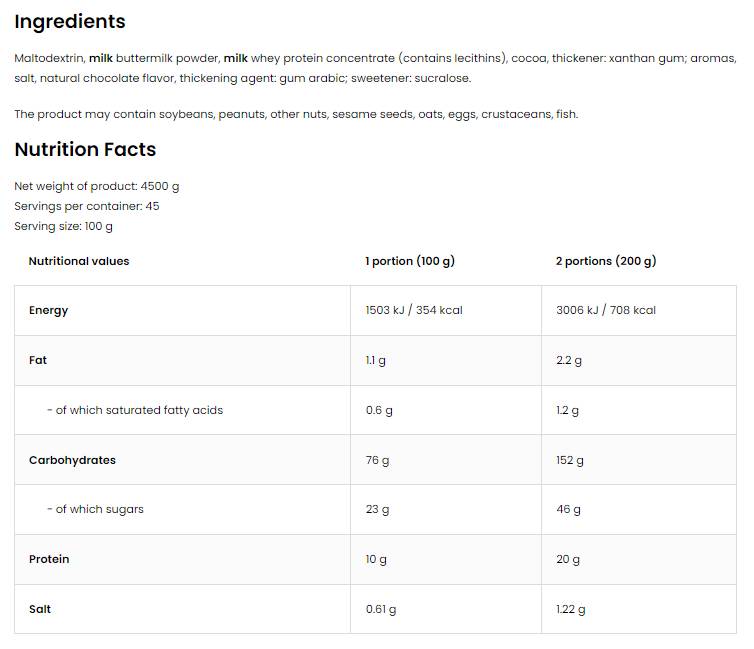The height and width of the screenshot is (649, 754).
Task: Click the 1503 kJ / 354 kcal cell
Action: pyautogui.click(x=414, y=310)
